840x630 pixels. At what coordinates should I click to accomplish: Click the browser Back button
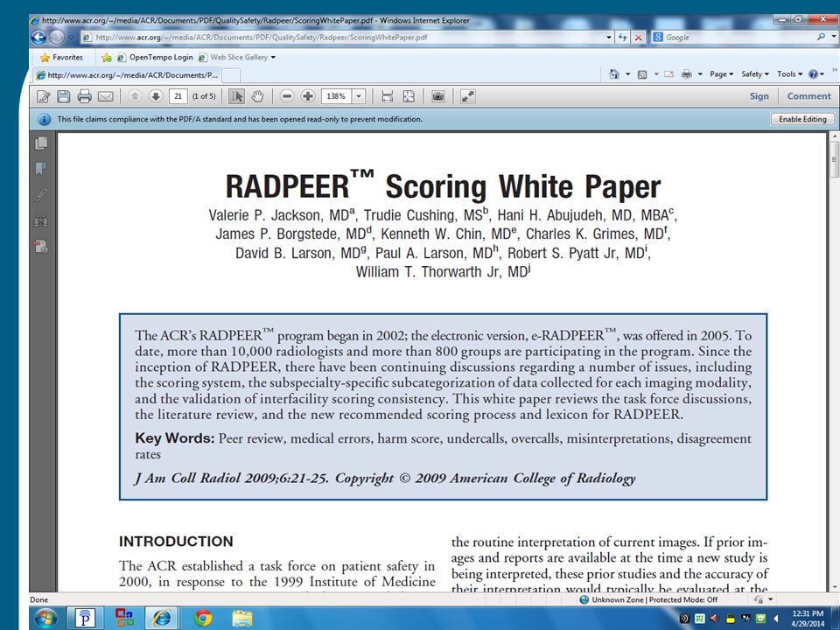coord(38,38)
